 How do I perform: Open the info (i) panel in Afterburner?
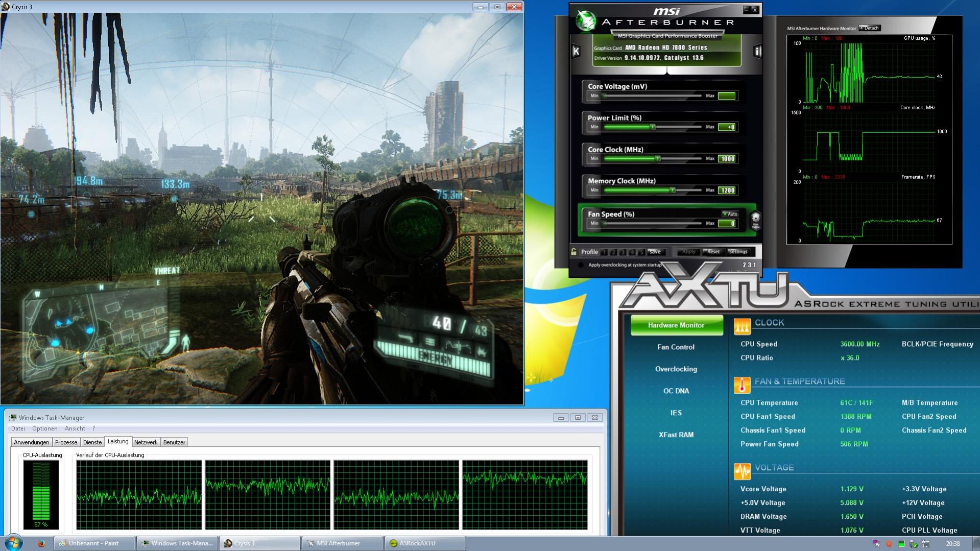(x=757, y=51)
